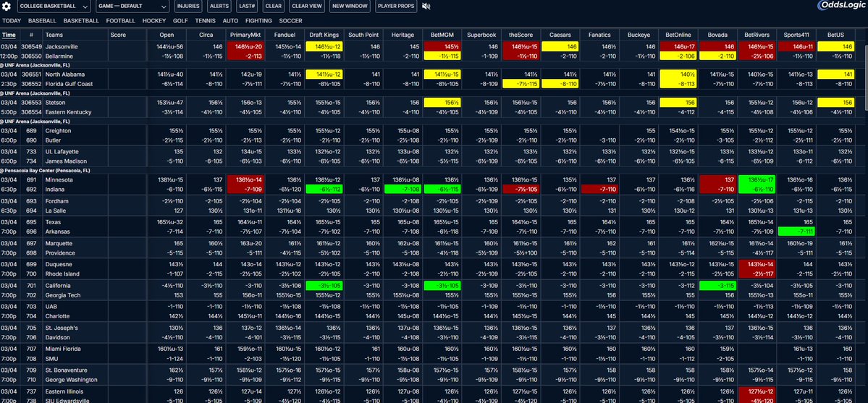
Task: Click the Open column header
Action: 166,35
